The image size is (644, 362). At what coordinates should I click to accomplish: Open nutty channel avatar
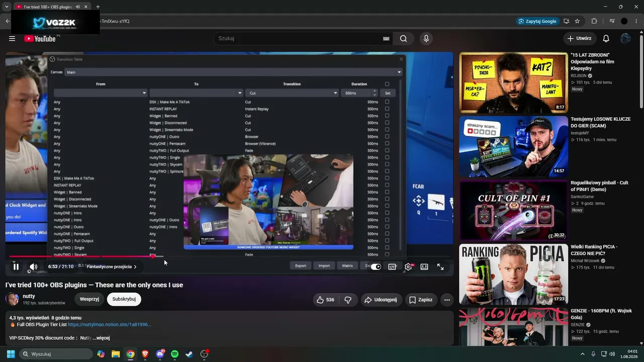[x=12, y=299]
